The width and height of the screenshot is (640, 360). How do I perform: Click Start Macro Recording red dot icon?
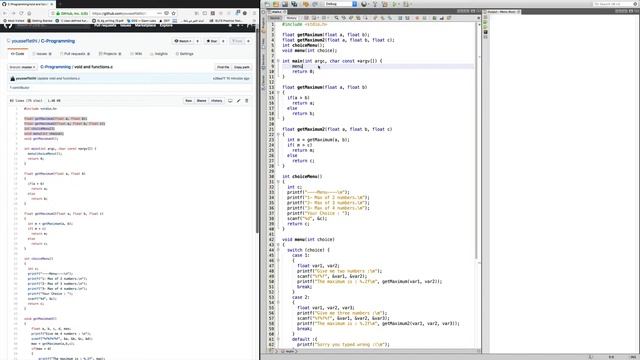[x=417, y=18]
